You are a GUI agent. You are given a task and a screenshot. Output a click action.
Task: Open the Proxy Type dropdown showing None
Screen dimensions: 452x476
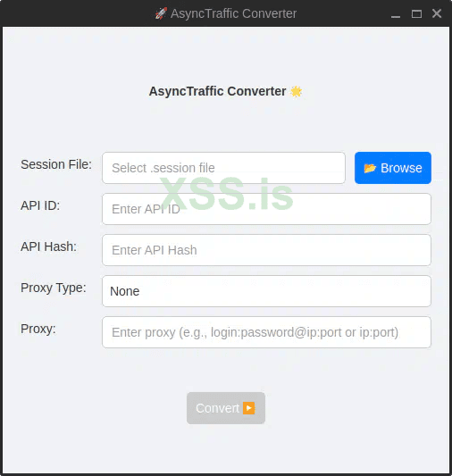[x=266, y=291]
